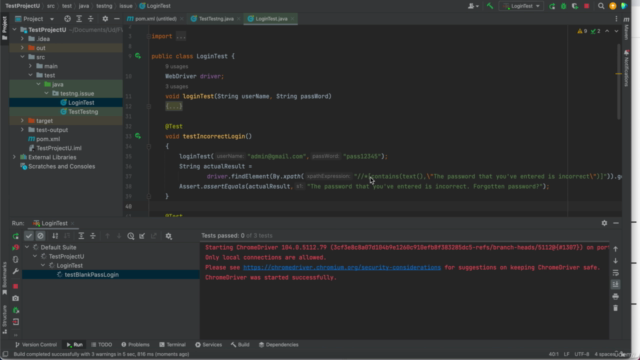Viewport: 640px width, 360px height.
Task: Sort run tests alphabetically
Action: click(55, 236)
